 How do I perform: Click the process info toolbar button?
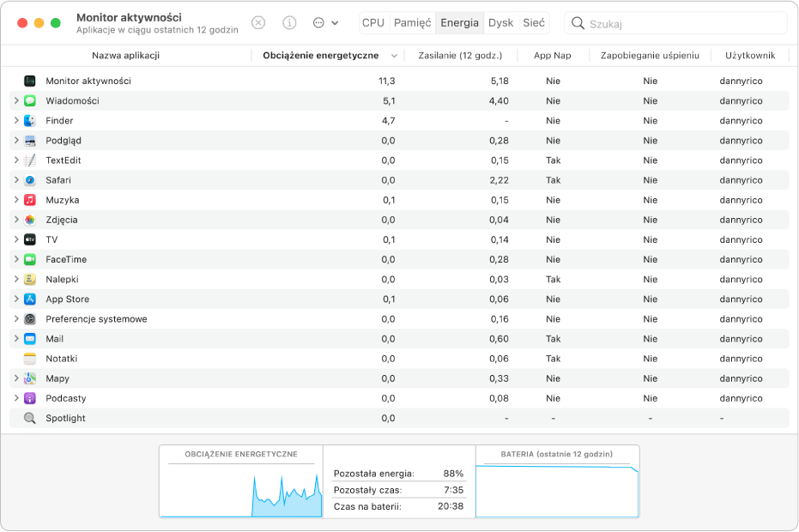[x=289, y=23]
